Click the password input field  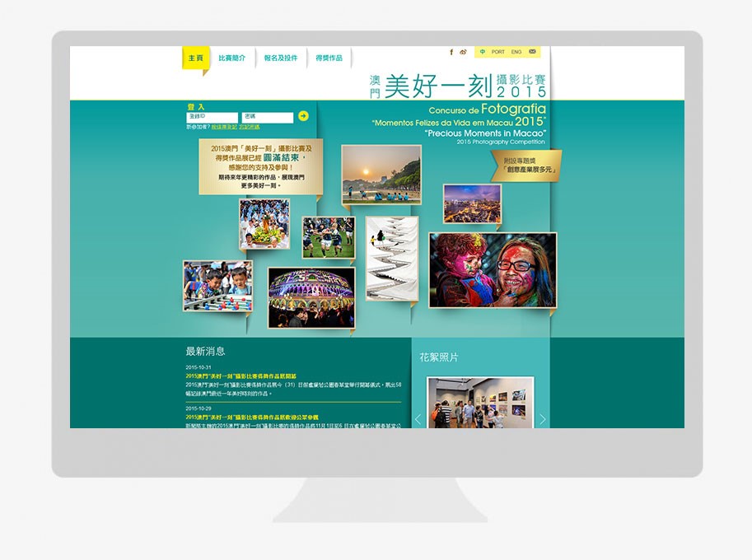(x=267, y=118)
